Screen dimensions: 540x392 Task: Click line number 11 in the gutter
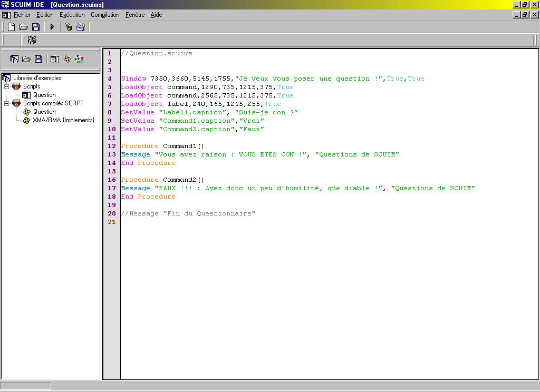click(112, 138)
